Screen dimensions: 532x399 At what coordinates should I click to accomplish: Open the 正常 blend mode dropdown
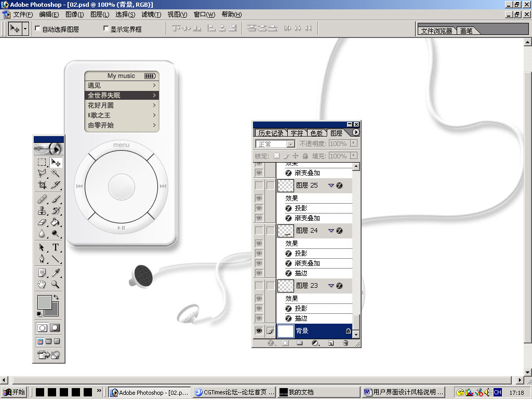(290, 144)
